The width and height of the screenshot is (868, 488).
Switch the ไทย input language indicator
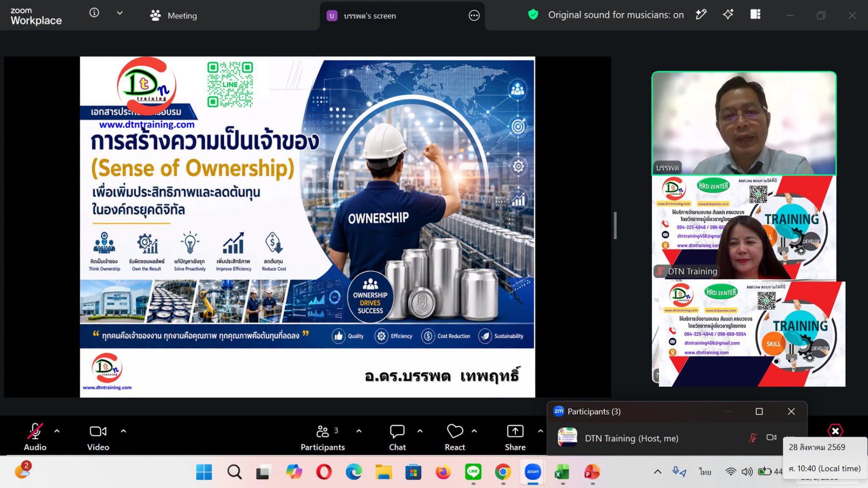(705, 472)
